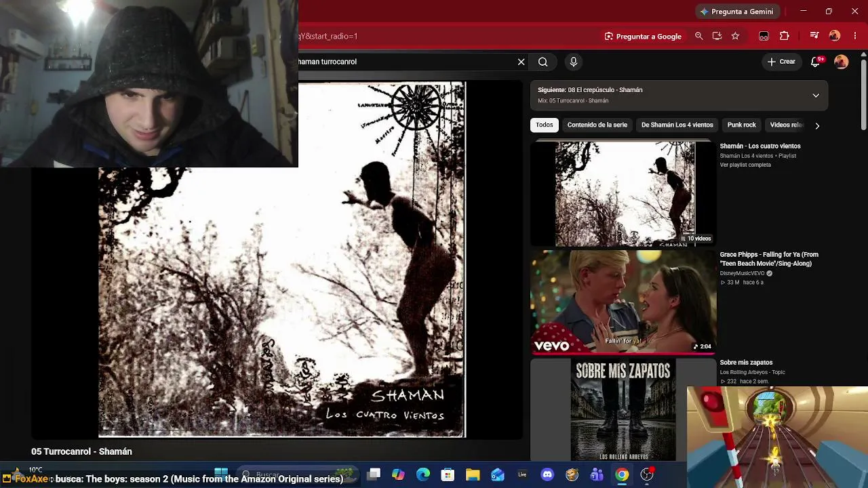868x488 pixels.
Task: Open Google Chrome from the taskbar
Action: [x=622, y=475]
